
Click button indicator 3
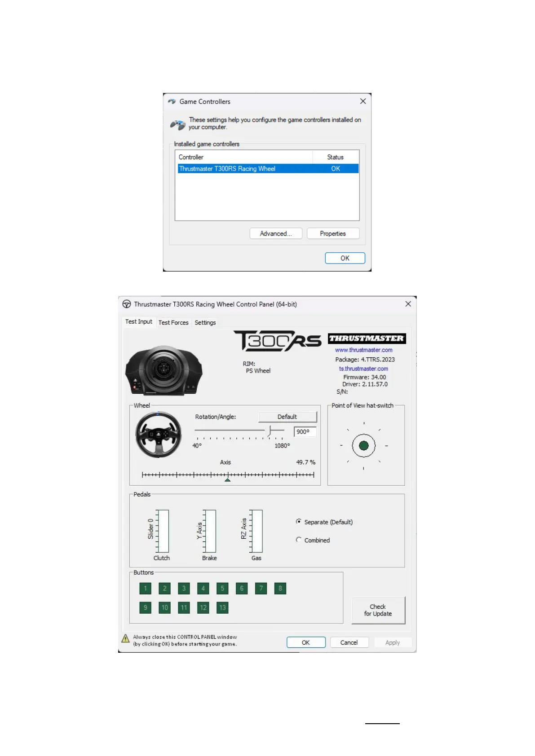click(x=184, y=588)
